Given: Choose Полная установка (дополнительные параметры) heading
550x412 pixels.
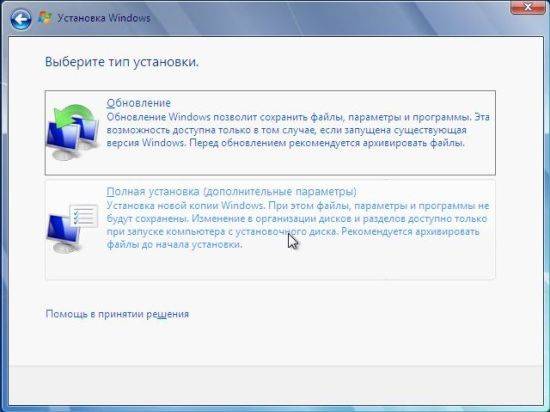Looking at the screenshot, I should (231, 191).
